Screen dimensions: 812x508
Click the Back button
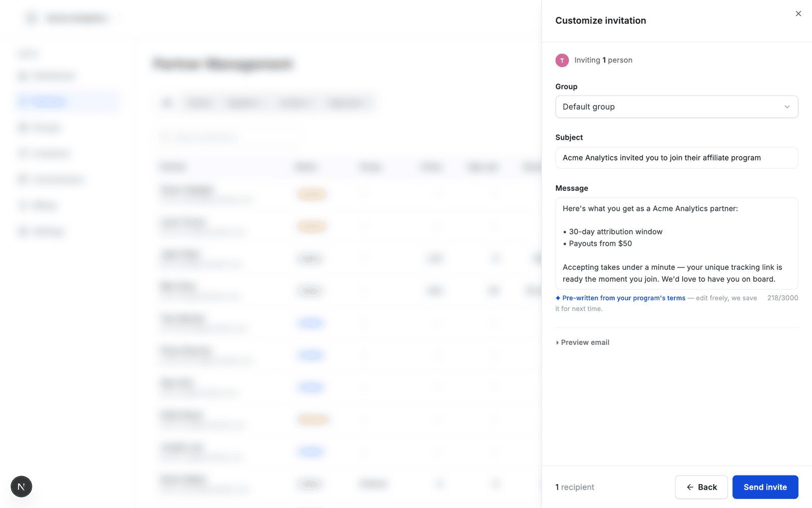pos(701,487)
